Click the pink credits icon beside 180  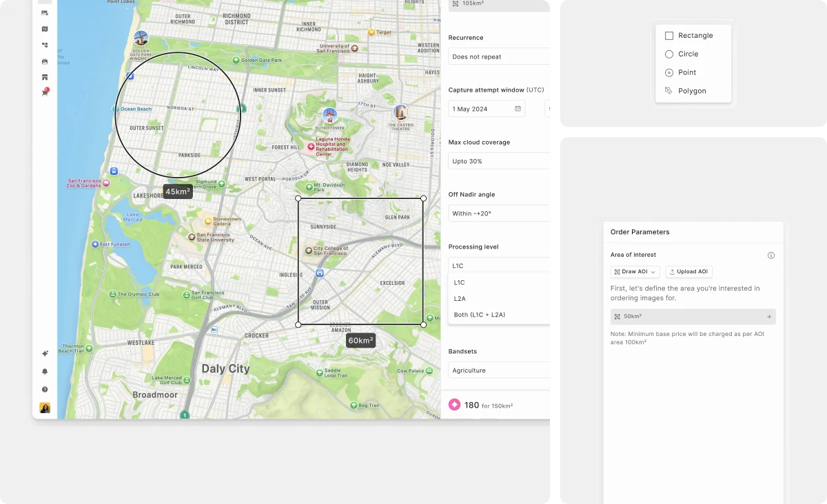454,405
